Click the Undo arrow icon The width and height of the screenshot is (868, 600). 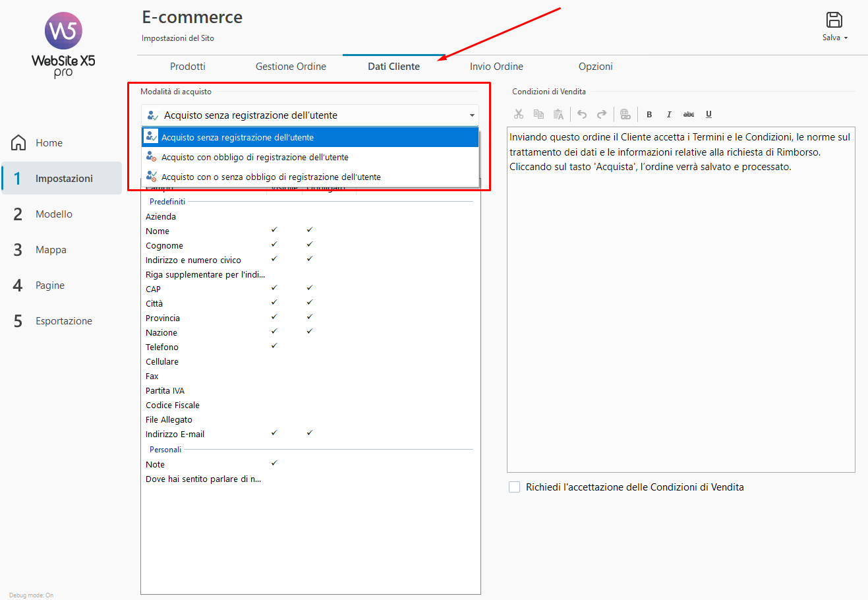[582, 115]
